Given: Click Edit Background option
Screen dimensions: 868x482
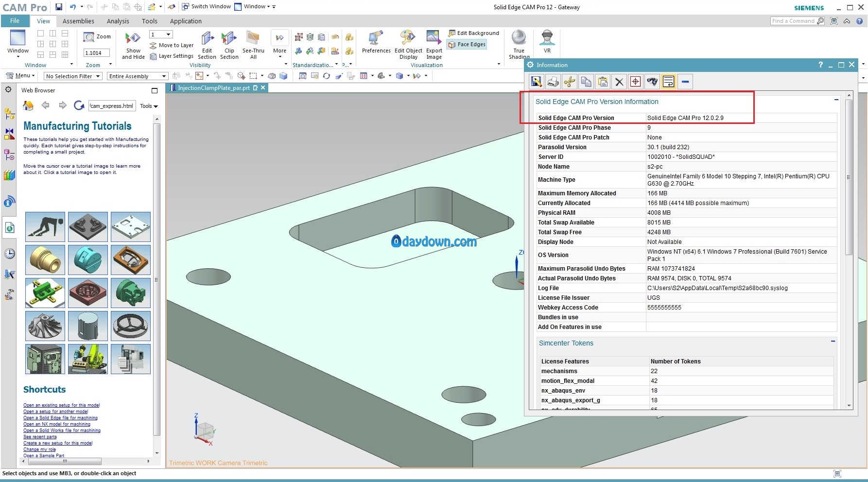Looking at the screenshot, I should tap(473, 33).
